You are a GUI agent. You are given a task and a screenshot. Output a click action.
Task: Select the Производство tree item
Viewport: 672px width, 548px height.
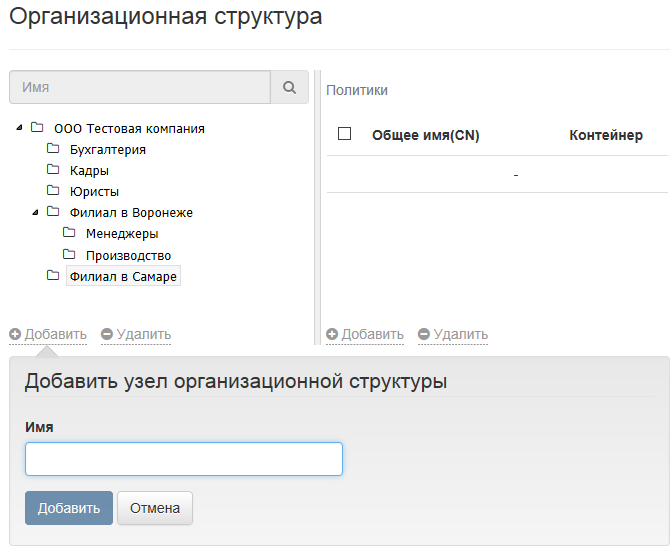tap(128, 256)
